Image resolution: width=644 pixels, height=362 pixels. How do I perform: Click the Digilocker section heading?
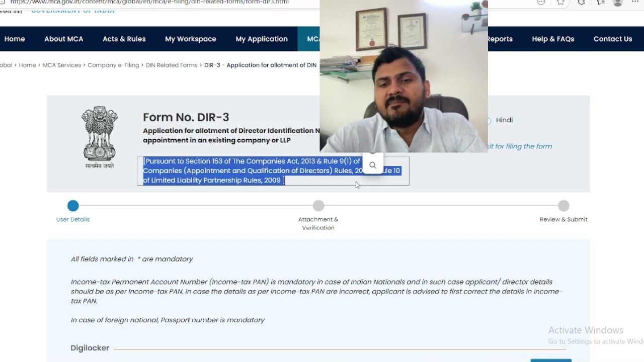90,348
